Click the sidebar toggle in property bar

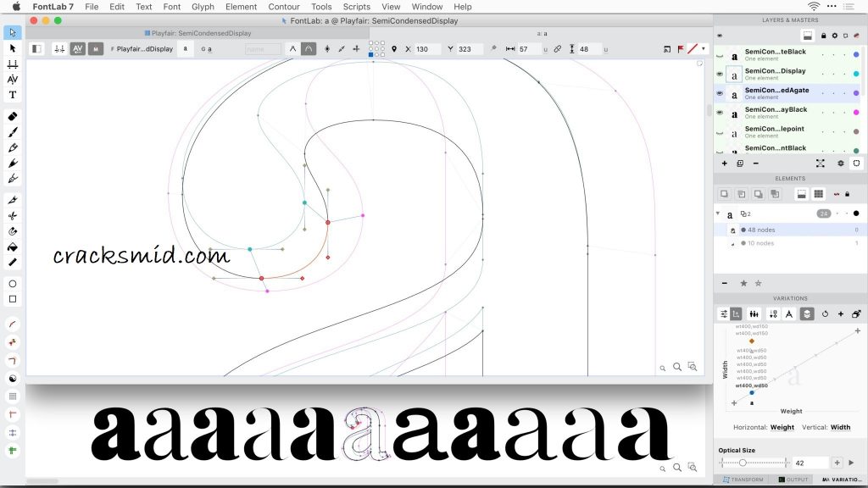[x=36, y=48]
